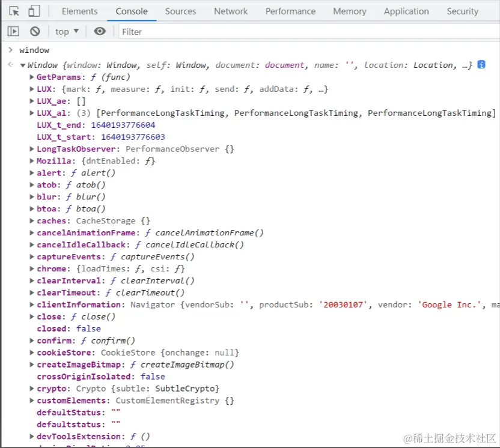Expand the LongTaskObserver entry
This screenshot has width=500, height=448.
coord(32,149)
